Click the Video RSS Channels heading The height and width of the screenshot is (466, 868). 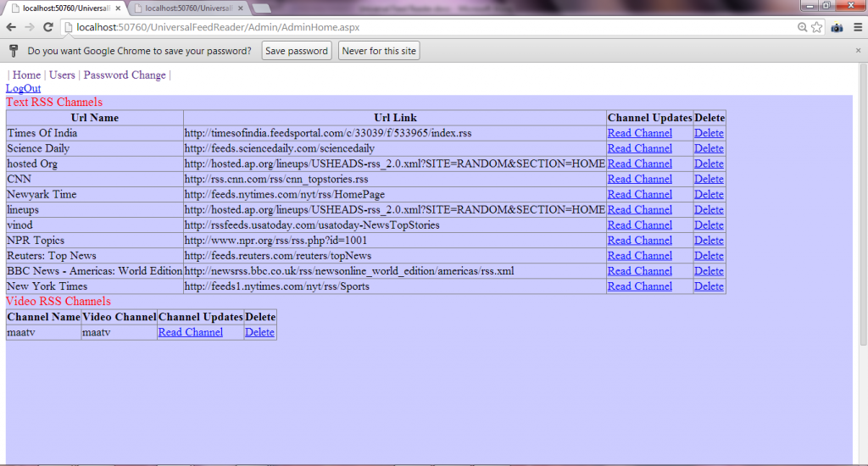(58, 301)
